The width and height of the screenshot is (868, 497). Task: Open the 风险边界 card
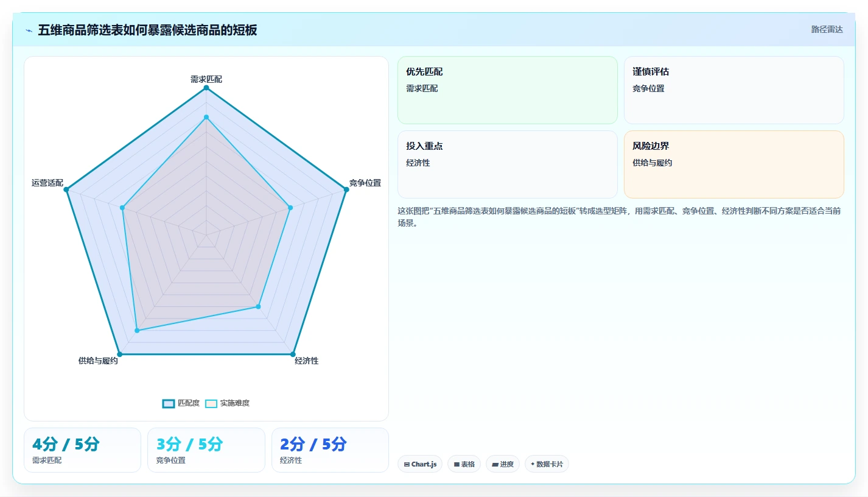[734, 164]
